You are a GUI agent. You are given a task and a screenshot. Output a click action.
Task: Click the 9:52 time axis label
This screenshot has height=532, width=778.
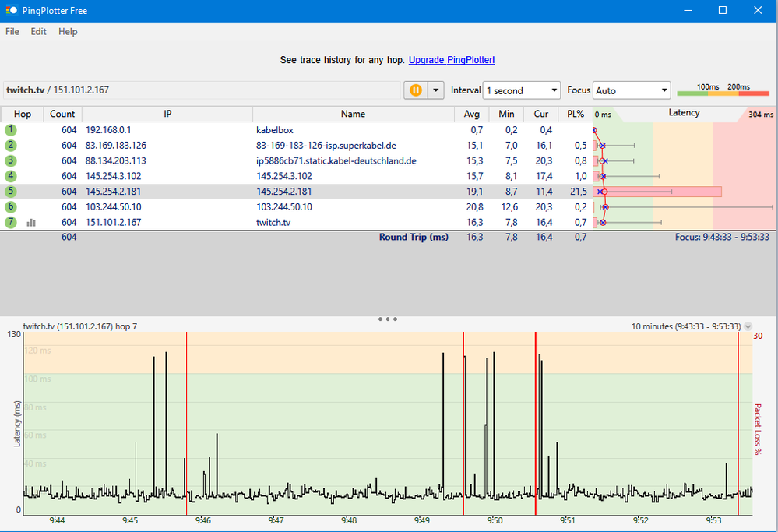[641, 520]
